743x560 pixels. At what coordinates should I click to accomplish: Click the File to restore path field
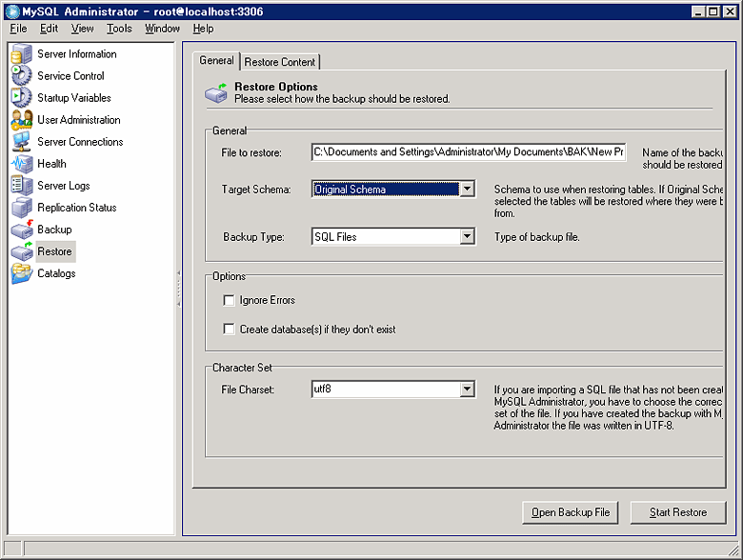click(x=469, y=152)
